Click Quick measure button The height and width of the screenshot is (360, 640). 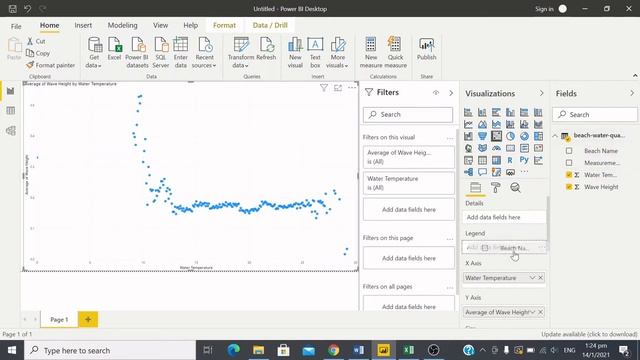click(395, 52)
